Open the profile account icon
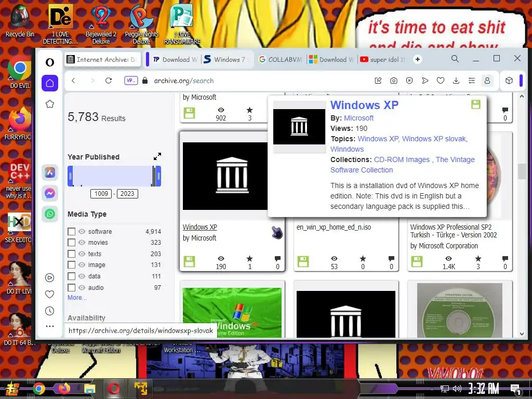Screen dimensions: 532x399 click(487, 81)
